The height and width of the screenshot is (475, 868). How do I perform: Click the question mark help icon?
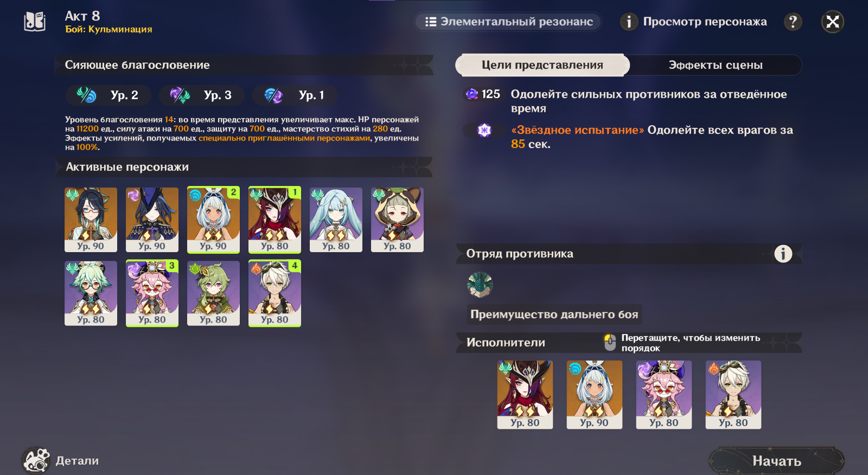[793, 22]
